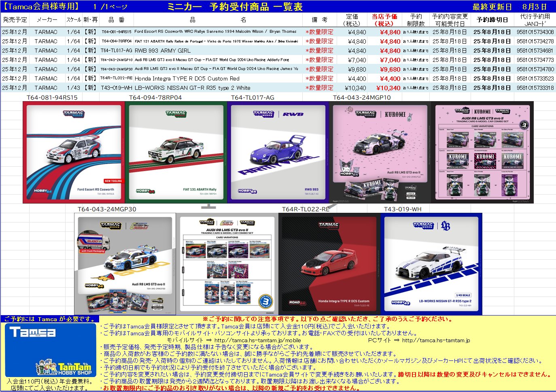Select the T64-094-78RP04 label above FIAT image
The width and height of the screenshot is (556, 392).
pos(155,97)
